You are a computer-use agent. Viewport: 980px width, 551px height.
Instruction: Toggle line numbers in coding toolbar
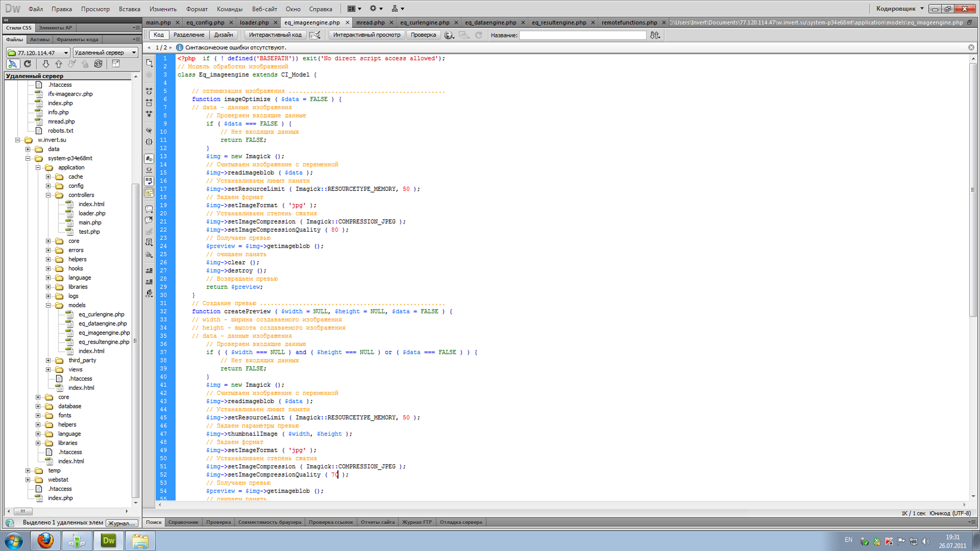[149, 158]
